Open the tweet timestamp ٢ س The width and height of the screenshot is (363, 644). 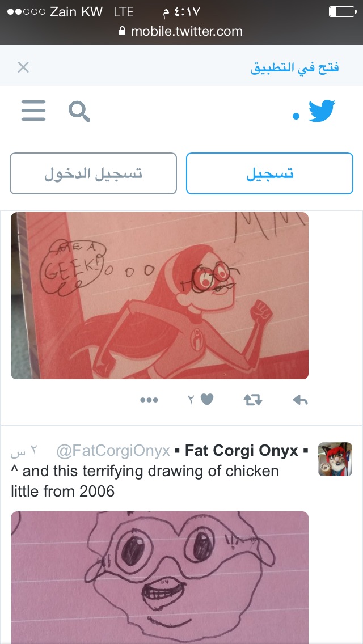click(23, 451)
